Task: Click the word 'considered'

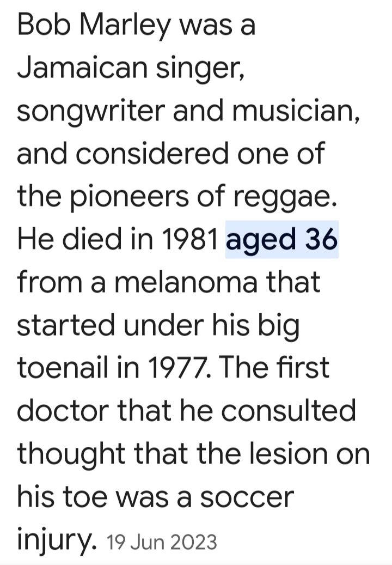Action: tap(152, 154)
